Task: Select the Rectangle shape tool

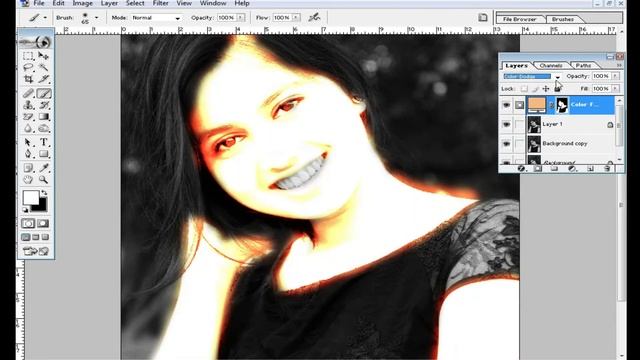Action: coord(43,154)
